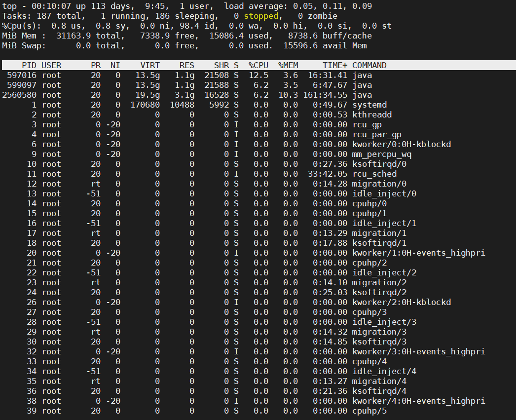The width and height of the screenshot is (516, 420).
Task: Click the rcu_sched command name
Action: coord(374,174)
